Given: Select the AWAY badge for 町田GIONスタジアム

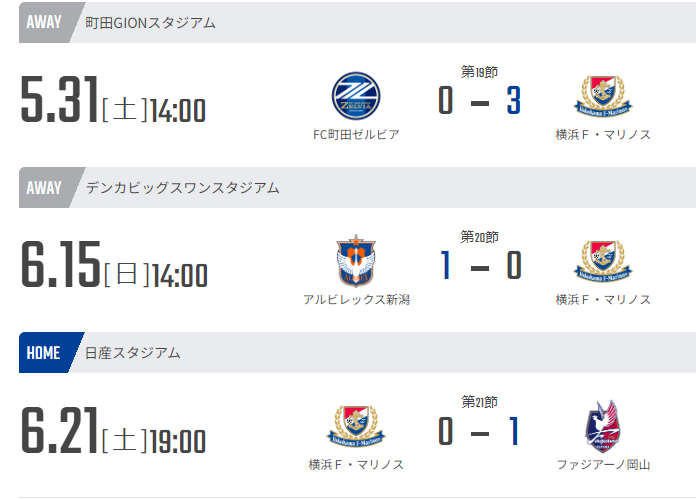Looking at the screenshot, I should [42, 23].
